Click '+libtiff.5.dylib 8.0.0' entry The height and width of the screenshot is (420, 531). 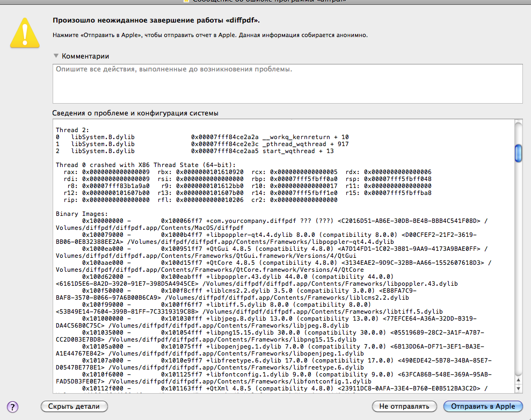point(247,305)
